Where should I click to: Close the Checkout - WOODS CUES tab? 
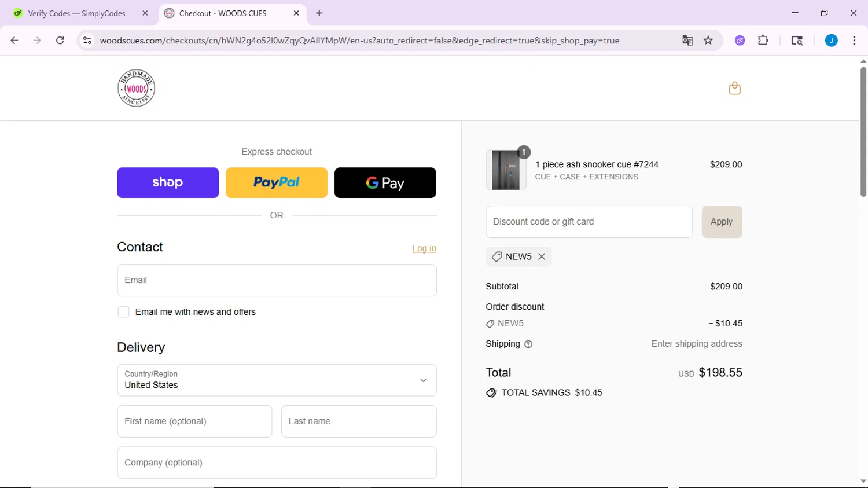(x=296, y=13)
